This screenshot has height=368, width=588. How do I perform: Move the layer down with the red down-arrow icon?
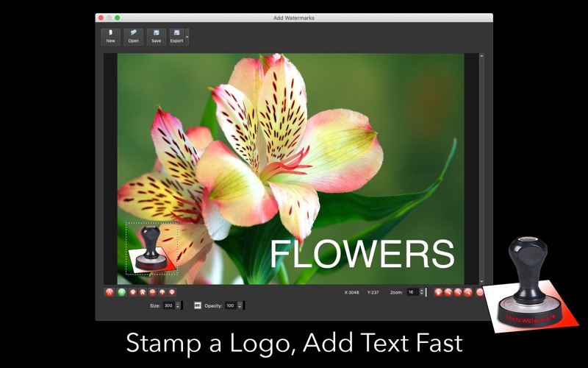172,292
